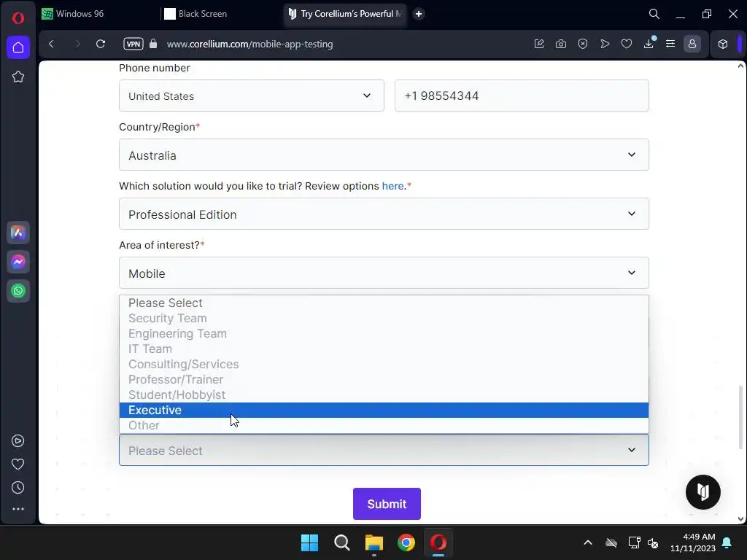
Task: Click the Opera taskbar icon
Action: click(438, 542)
